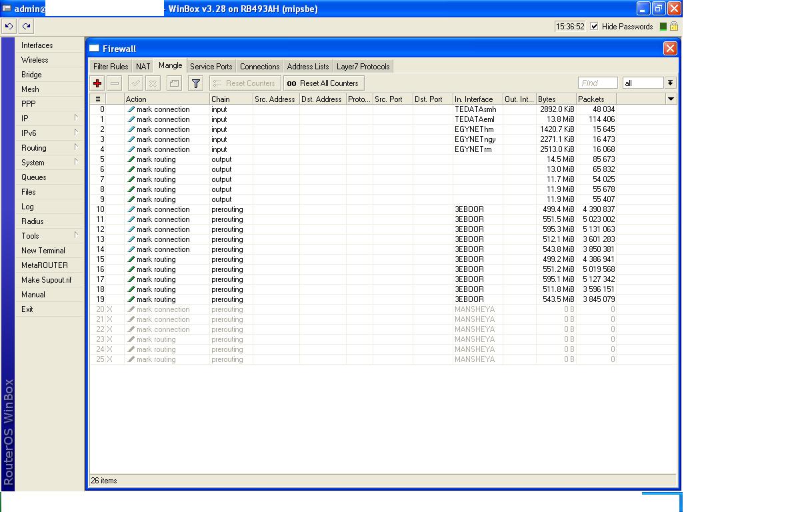Click the Find search field

click(x=597, y=83)
